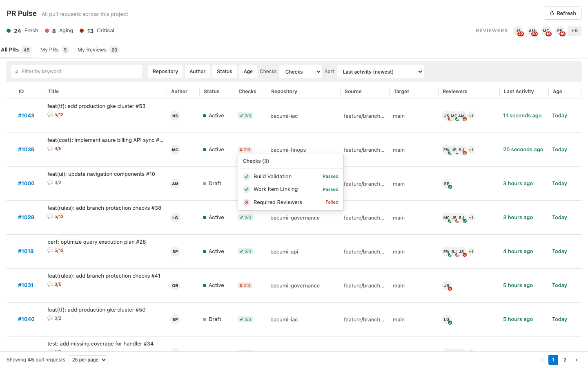Change the 25 per page selector
This screenshot has height=368, width=588.
tap(88, 360)
